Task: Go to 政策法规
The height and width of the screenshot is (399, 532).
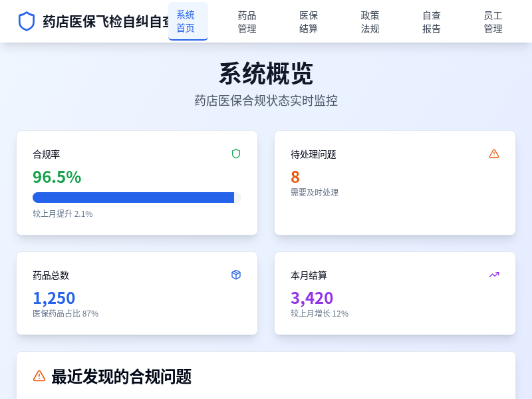Action: [x=370, y=21]
